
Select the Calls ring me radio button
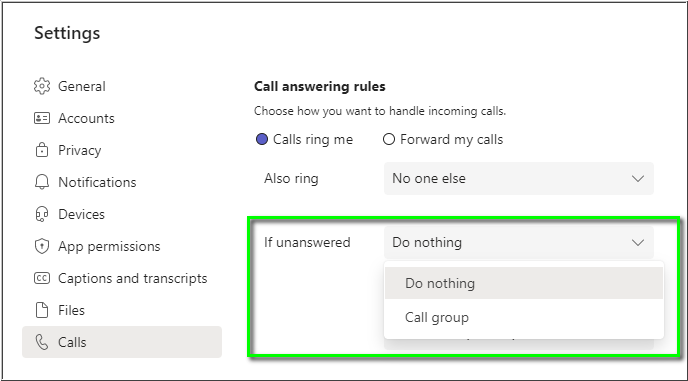coord(262,140)
